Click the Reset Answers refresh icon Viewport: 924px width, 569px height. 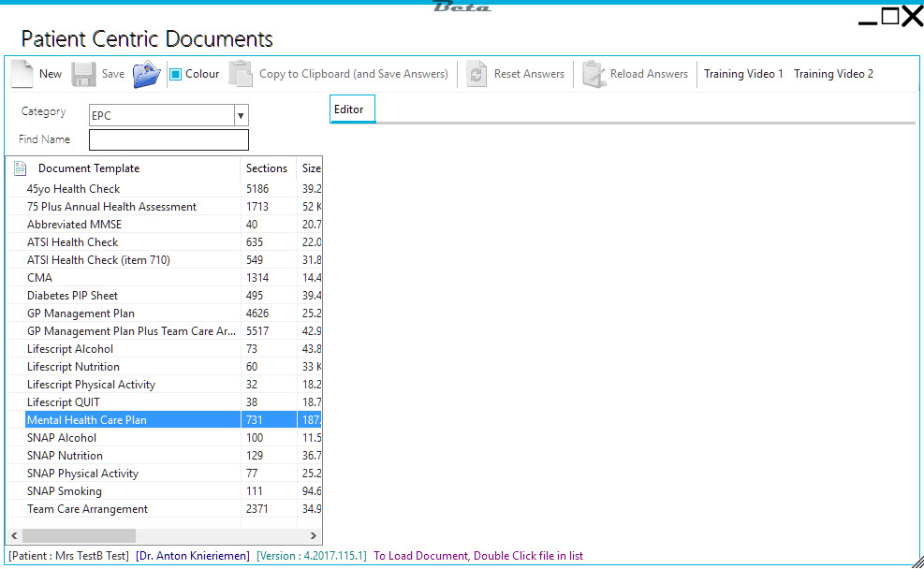(x=477, y=75)
